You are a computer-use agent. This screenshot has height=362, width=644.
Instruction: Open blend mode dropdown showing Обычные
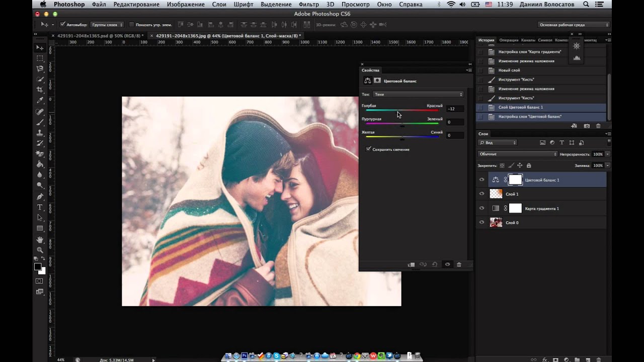tap(518, 154)
